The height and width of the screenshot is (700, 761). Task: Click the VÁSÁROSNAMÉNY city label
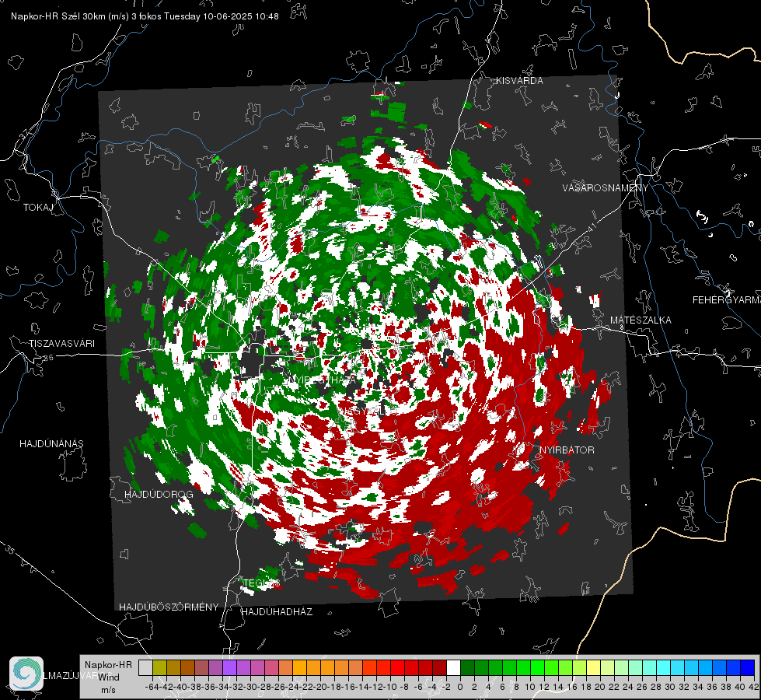(x=606, y=188)
